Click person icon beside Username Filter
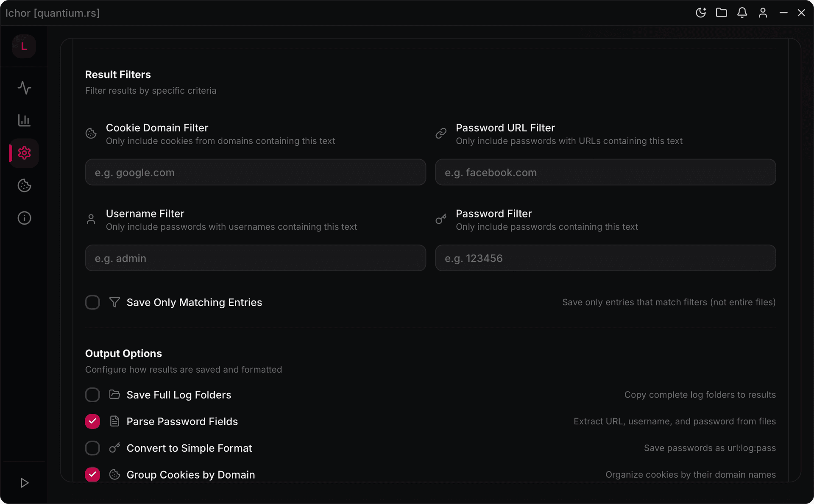Screen dimensions: 814x504 tap(91, 219)
